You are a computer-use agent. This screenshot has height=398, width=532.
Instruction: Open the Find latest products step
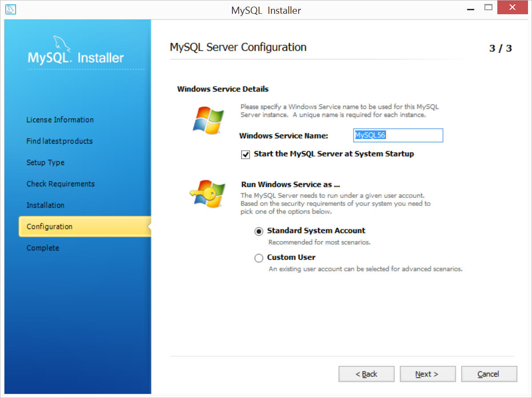60,141
